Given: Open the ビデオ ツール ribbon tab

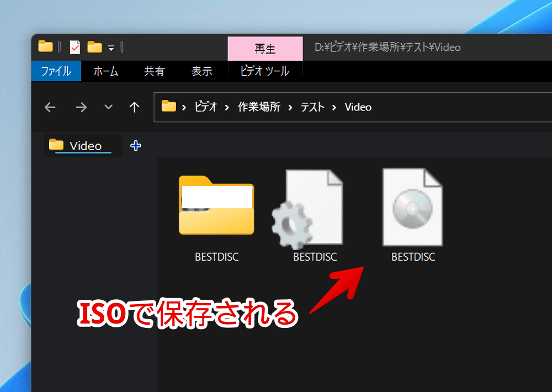Looking at the screenshot, I should pos(265,71).
